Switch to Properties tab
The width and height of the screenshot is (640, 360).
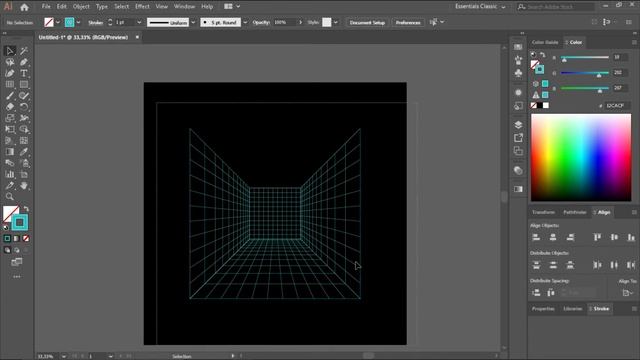[543, 309]
